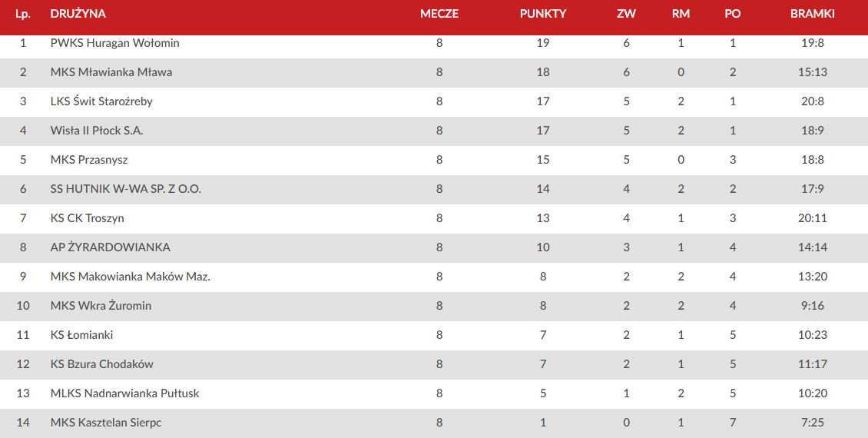Select KS Bzura Chodaków team
This screenshot has width=868, height=438.
(x=102, y=364)
